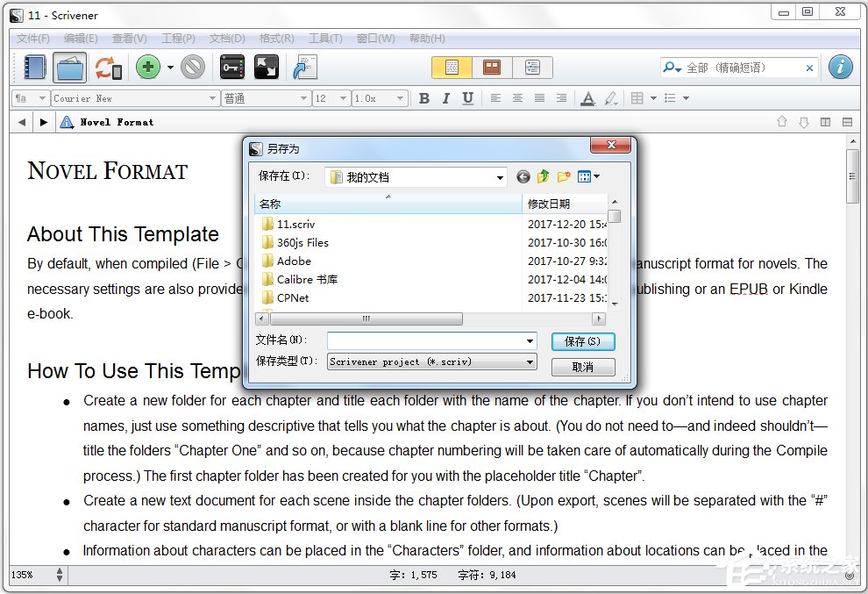Click the Up one level folder icon
This screenshot has height=594, width=868.
tap(543, 176)
